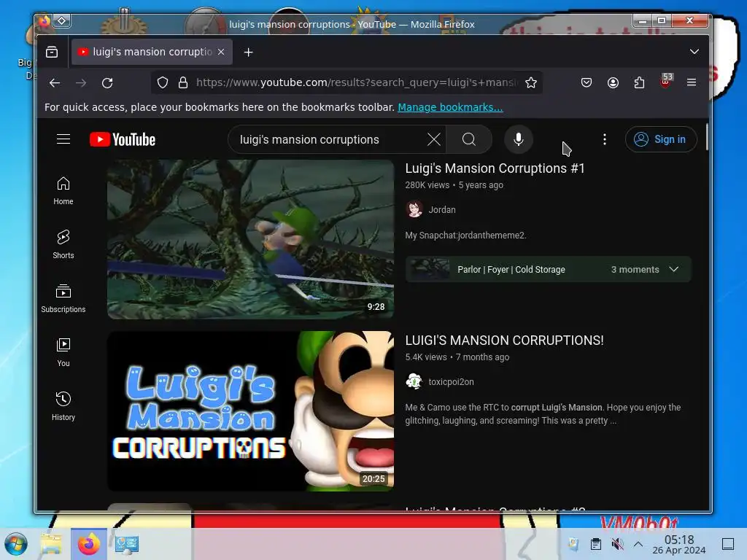Start voice search with microphone
Viewport: 747px width, 560px height.
point(519,139)
